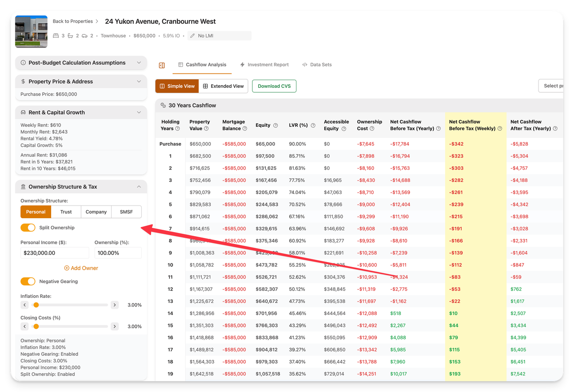Click the dollar icon on Property Price & Address

23,82
